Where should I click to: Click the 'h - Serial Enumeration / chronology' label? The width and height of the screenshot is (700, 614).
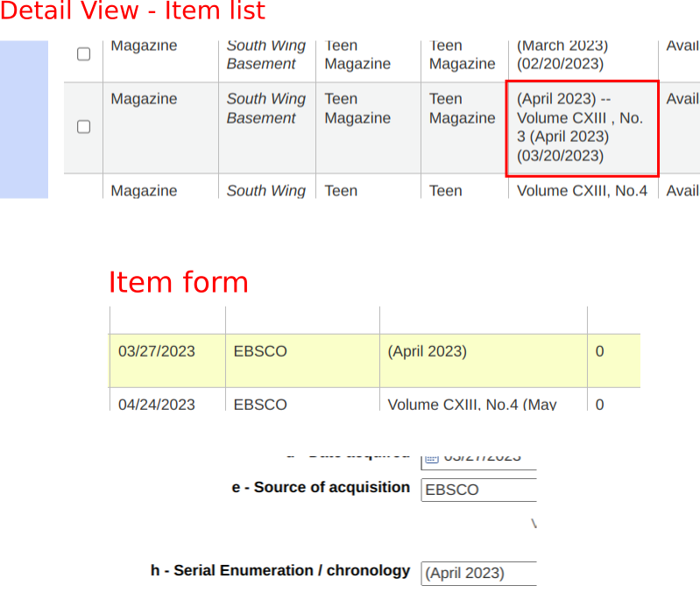(x=280, y=571)
